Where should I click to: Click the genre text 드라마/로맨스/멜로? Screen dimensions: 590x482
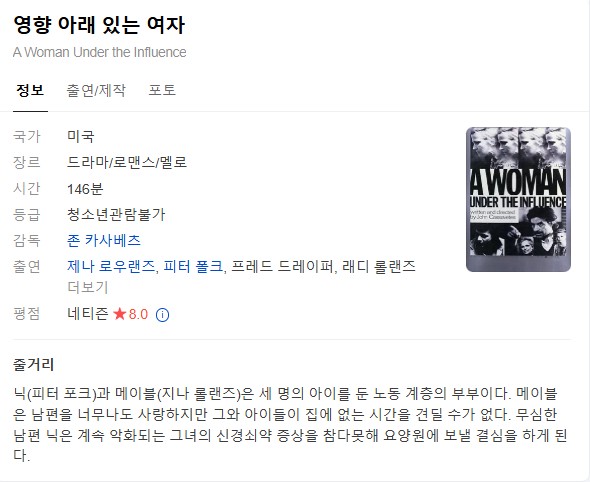tap(127, 162)
